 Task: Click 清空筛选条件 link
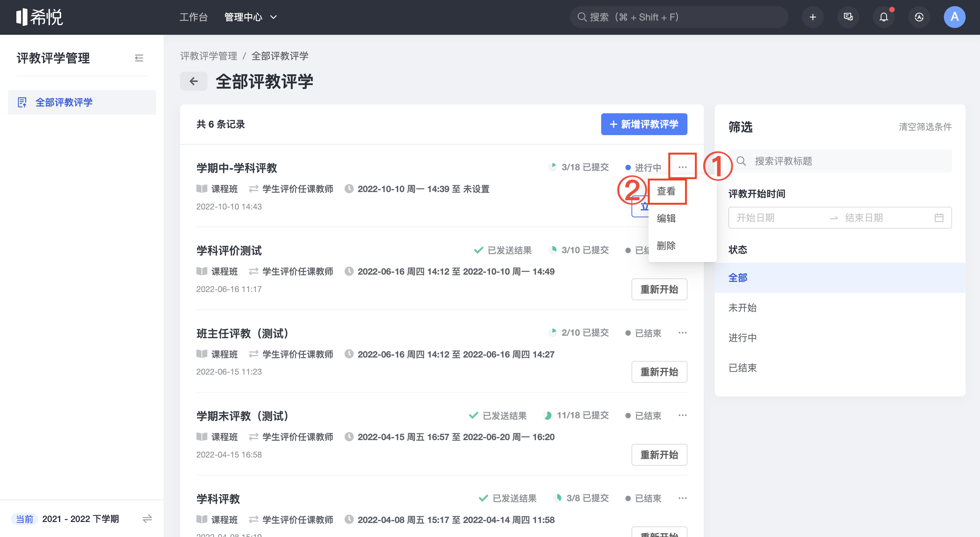(925, 127)
